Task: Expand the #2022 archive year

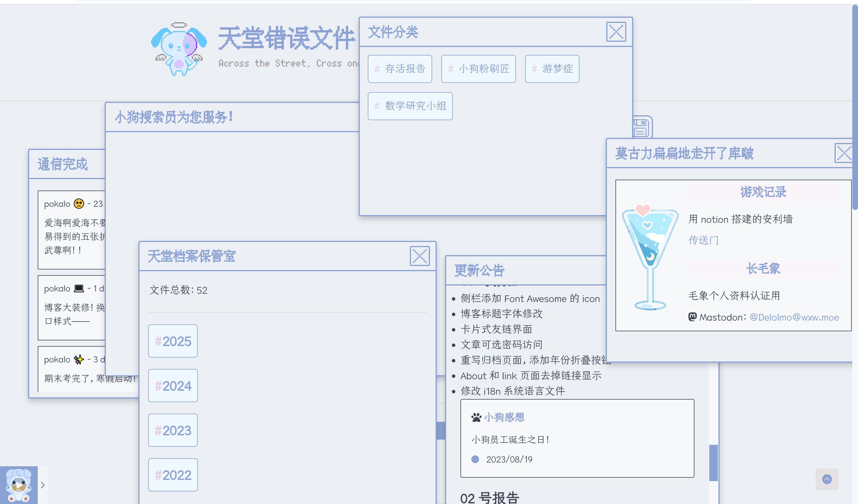Action: [173, 475]
